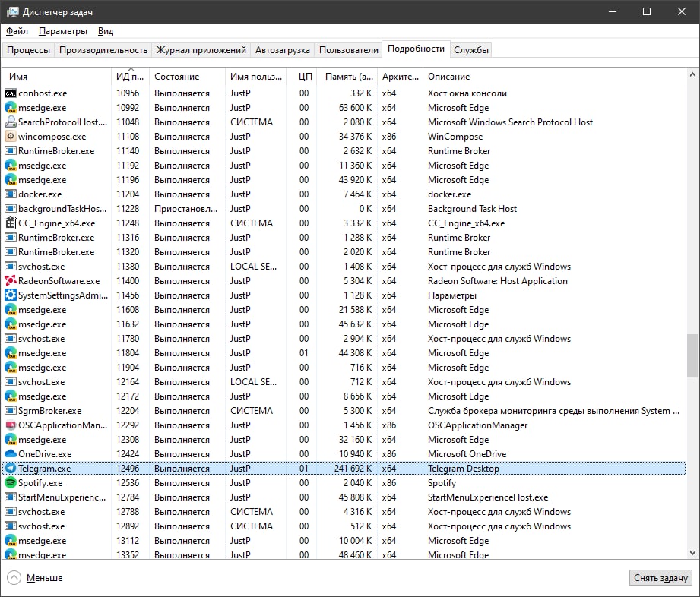Sort by the Архитектура column header
This screenshot has height=597, width=700.
click(x=400, y=77)
